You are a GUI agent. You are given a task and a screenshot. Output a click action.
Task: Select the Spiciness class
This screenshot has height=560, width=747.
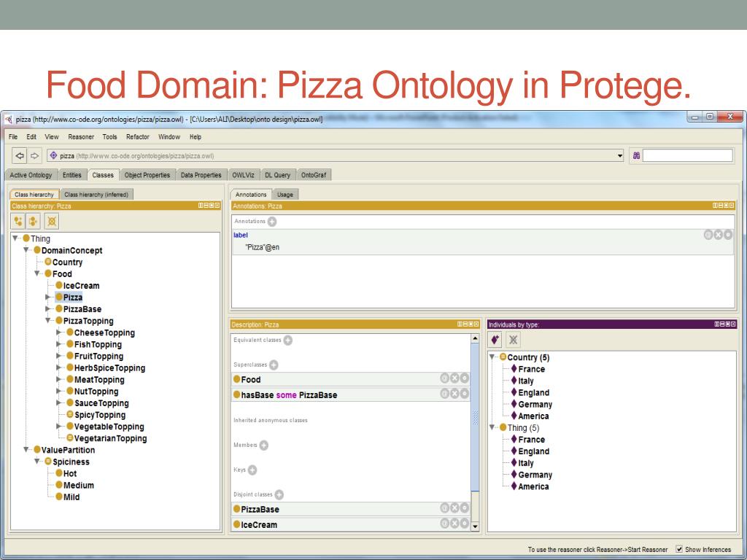[71, 462]
